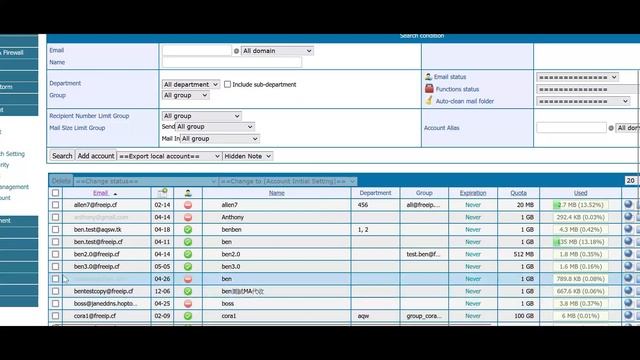The height and width of the screenshot is (360, 640).
Task: Click the red status icon in boss row
Action: pos(188,304)
